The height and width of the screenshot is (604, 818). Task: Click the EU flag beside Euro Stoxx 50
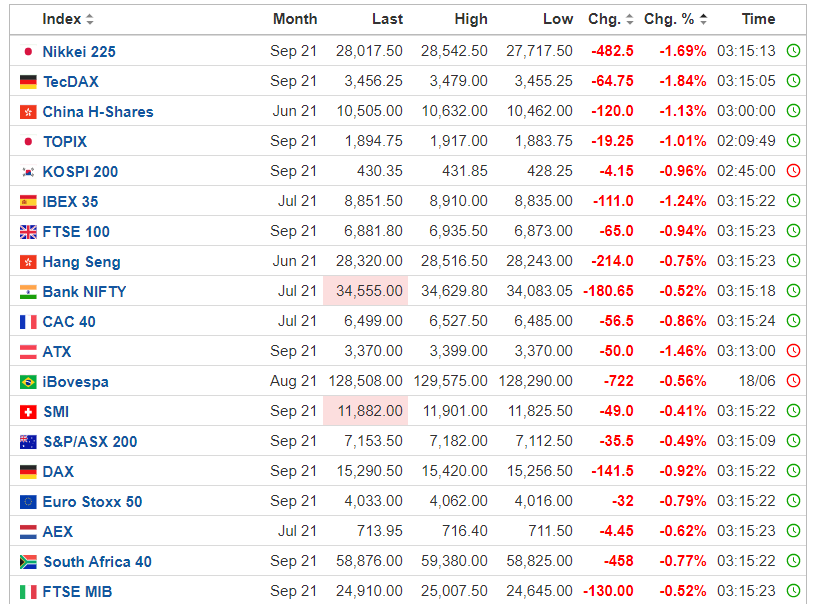[28, 502]
